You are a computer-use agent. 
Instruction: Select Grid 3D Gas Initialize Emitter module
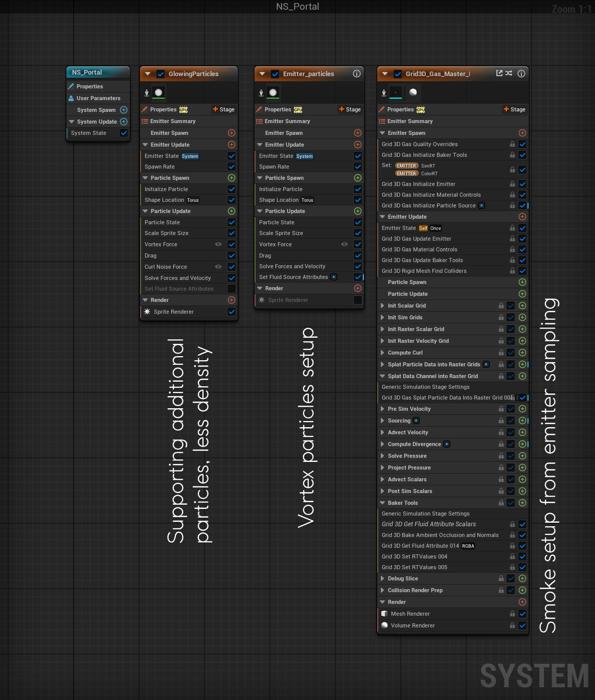click(452, 184)
